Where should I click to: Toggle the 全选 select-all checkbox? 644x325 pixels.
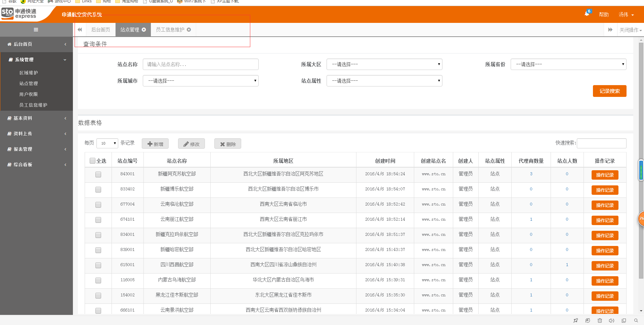[x=92, y=161]
